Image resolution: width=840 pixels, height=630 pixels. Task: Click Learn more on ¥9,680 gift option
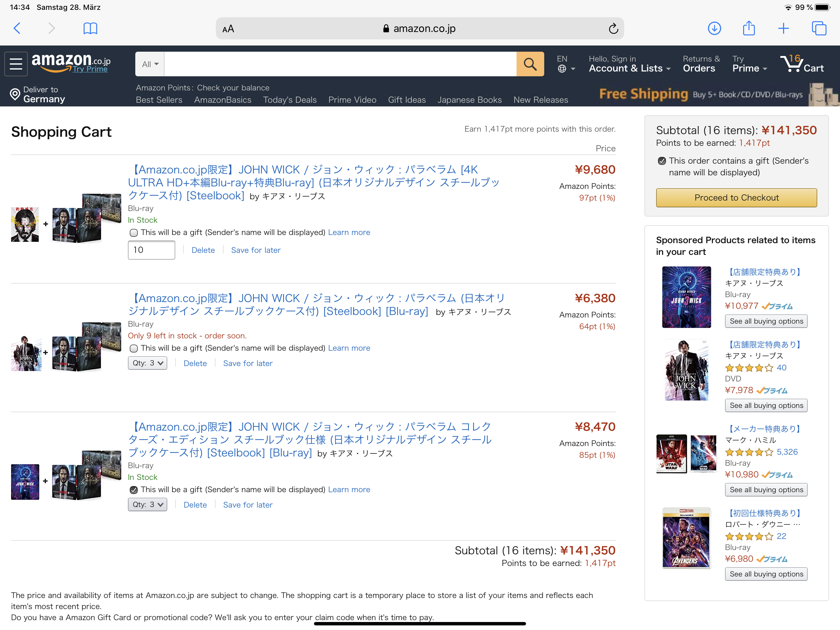pyautogui.click(x=349, y=233)
